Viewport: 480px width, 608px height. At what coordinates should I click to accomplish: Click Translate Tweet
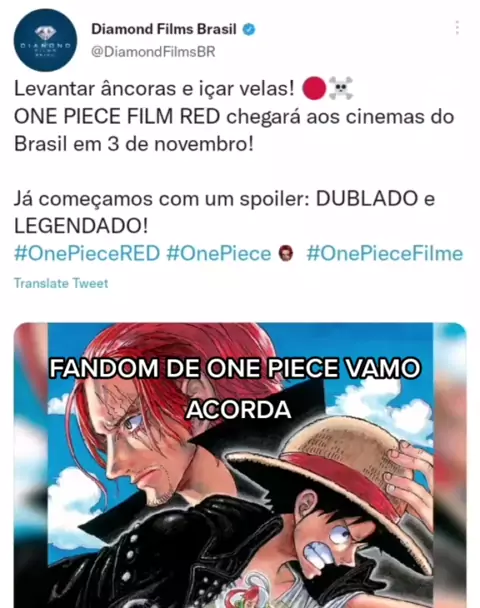[61, 283]
